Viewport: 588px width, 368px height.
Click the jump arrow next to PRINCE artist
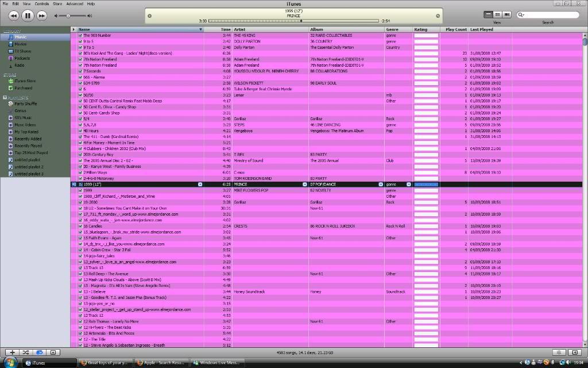click(305, 184)
